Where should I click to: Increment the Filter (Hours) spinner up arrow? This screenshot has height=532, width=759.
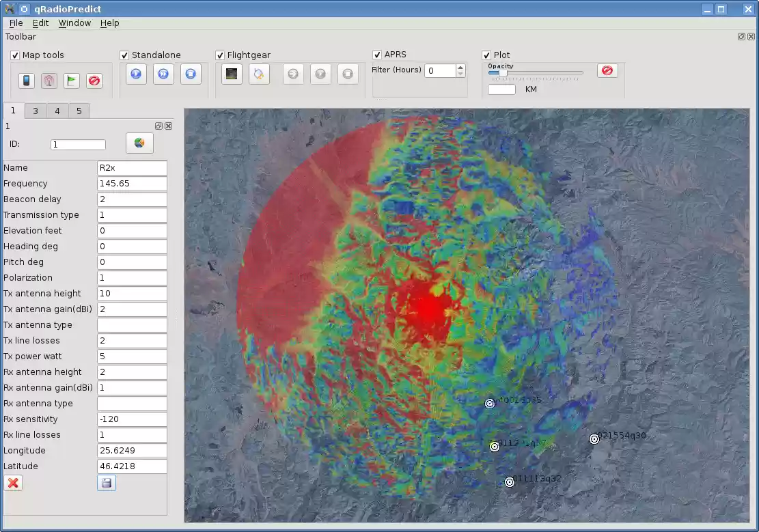coord(460,67)
